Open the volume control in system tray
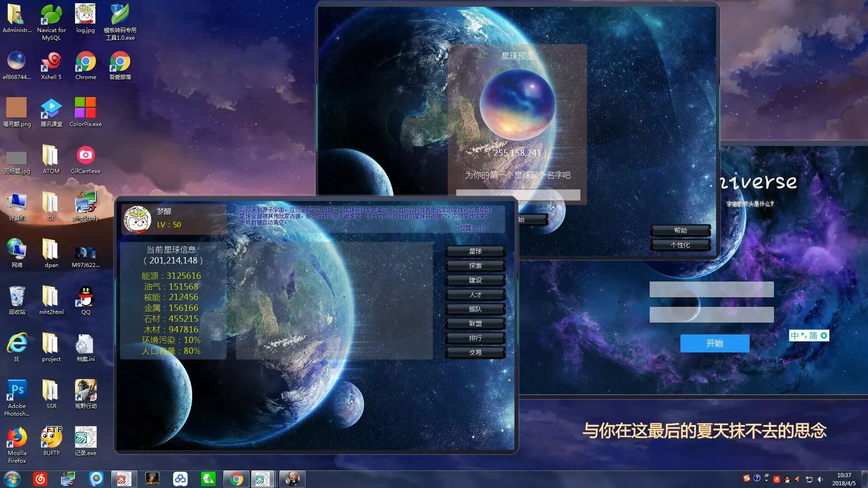 point(820,479)
